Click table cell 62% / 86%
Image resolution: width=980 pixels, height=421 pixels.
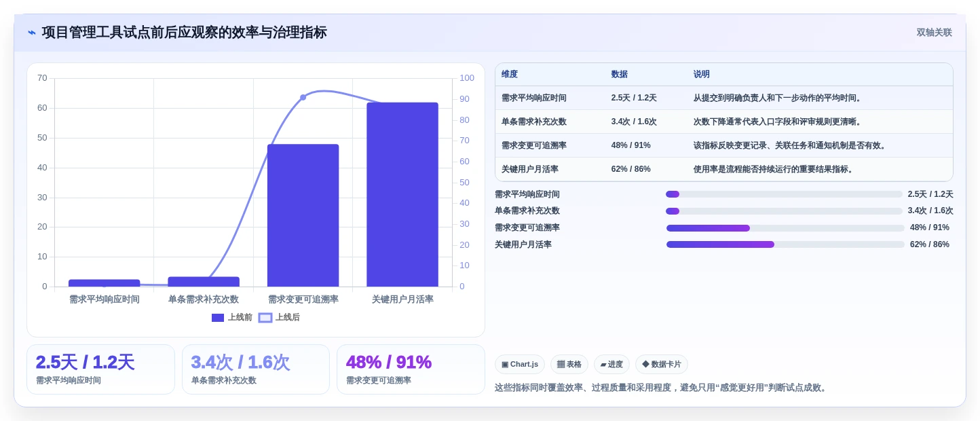631,169
